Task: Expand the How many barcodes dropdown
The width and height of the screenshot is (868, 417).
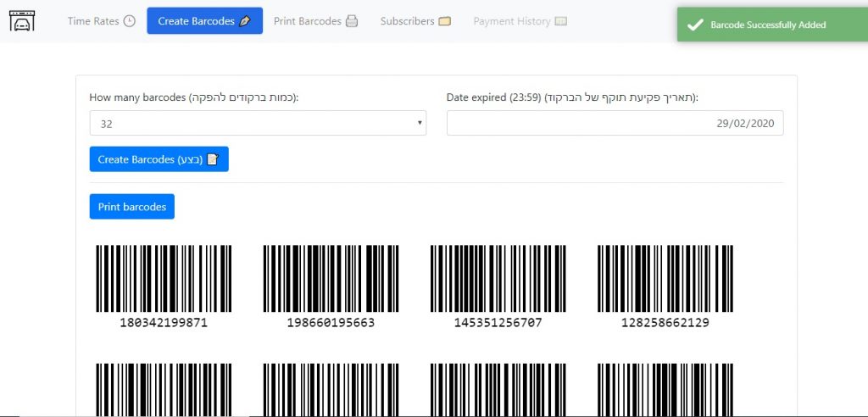Action: 258,123
